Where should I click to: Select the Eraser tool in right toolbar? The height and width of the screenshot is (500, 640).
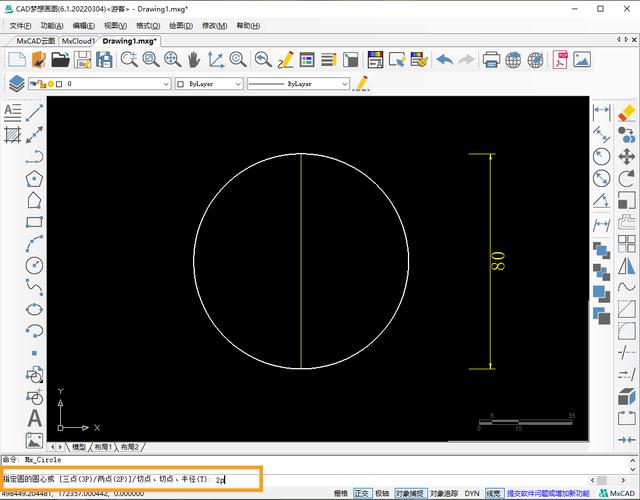[x=627, y=113]
